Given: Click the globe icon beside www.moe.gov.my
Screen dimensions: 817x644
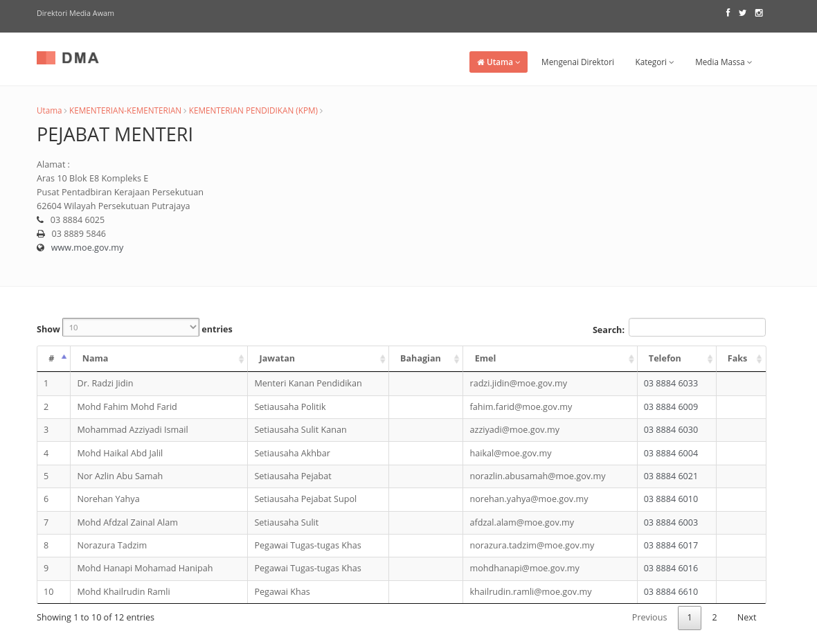Looking at the screenshot, I should (x=41, y=247).
